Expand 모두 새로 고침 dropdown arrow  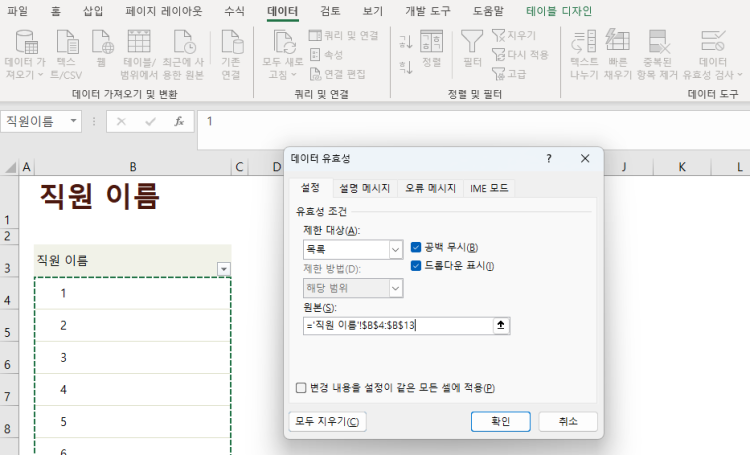pyautogui.click(x=294, y=75)
